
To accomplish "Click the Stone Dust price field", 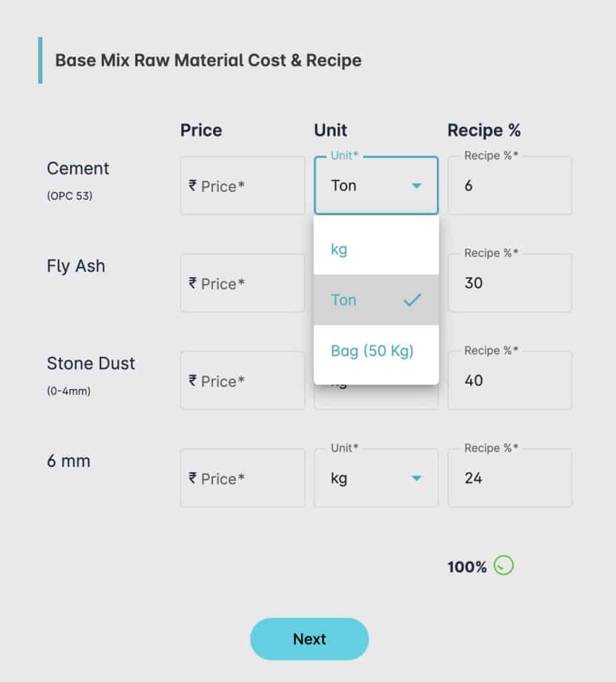I will click(x=242, y=380).
